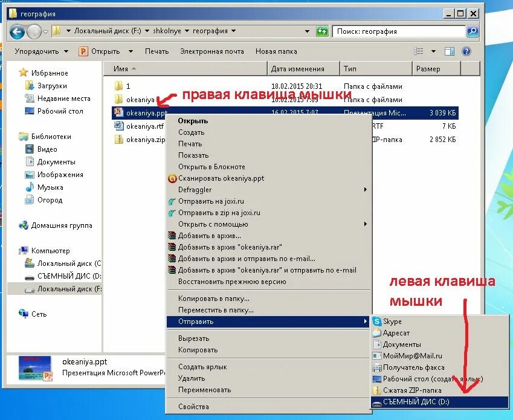The height and width of the screenshot is (420, 513).
Task: Open the Документы library in sidebar
Action: [x=56, y=162]
